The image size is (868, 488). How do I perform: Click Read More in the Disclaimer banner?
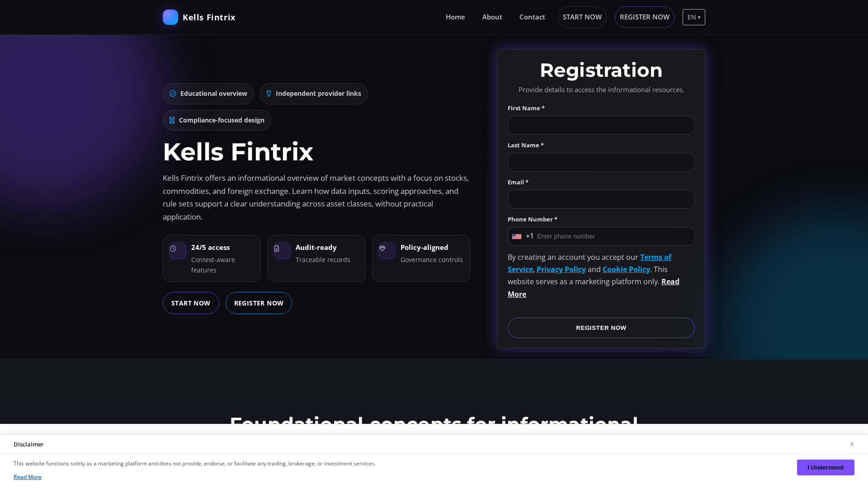28,477
